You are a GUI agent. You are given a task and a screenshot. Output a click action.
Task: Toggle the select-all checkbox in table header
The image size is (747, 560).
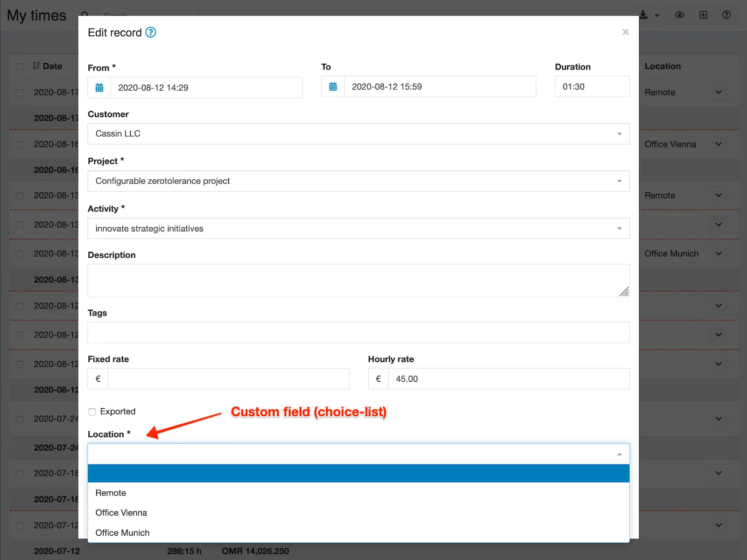(x=20, y=67)
